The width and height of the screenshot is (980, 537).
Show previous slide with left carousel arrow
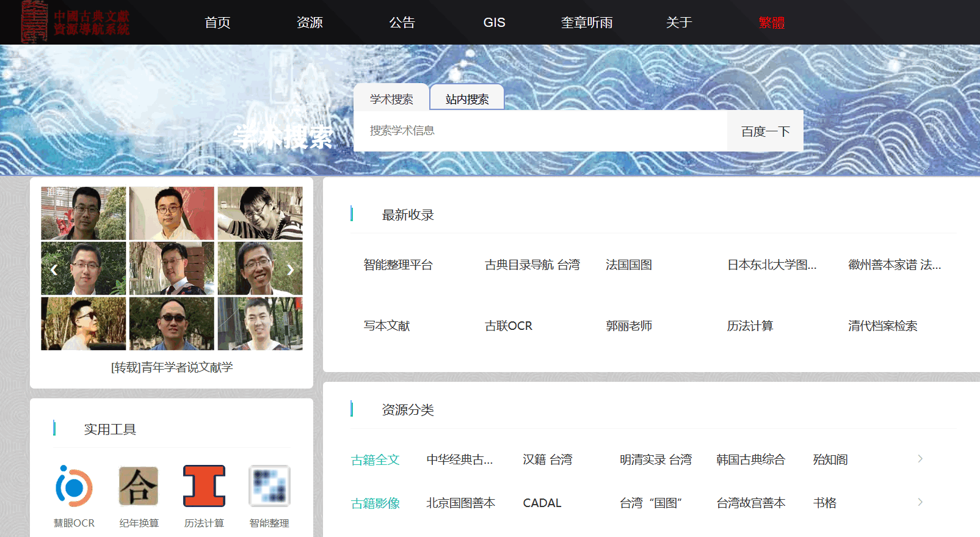pos(54,269)
